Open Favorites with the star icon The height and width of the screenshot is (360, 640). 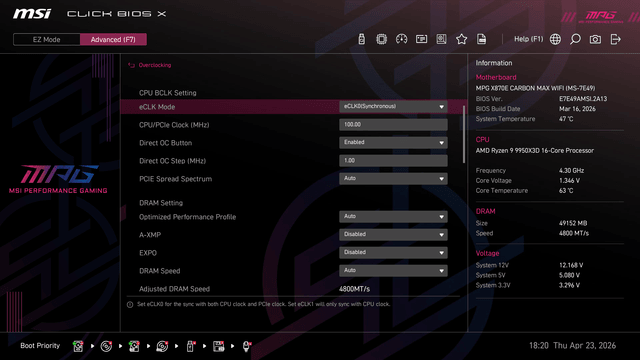tap(461, 39)
